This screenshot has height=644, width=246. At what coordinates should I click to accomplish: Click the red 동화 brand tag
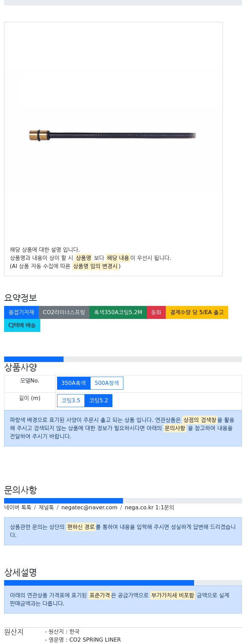tap(156, 312)
